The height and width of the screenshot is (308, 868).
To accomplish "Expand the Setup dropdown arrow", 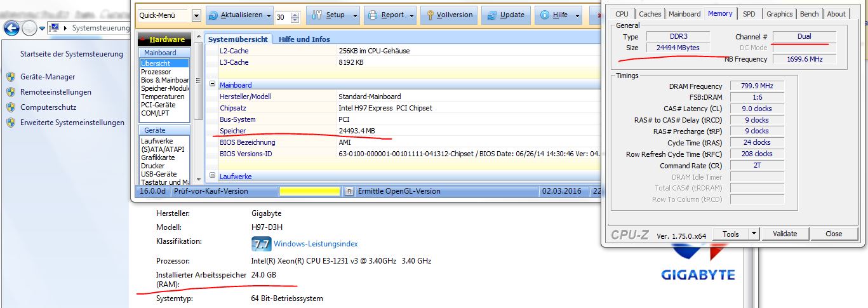I will 354,16.
